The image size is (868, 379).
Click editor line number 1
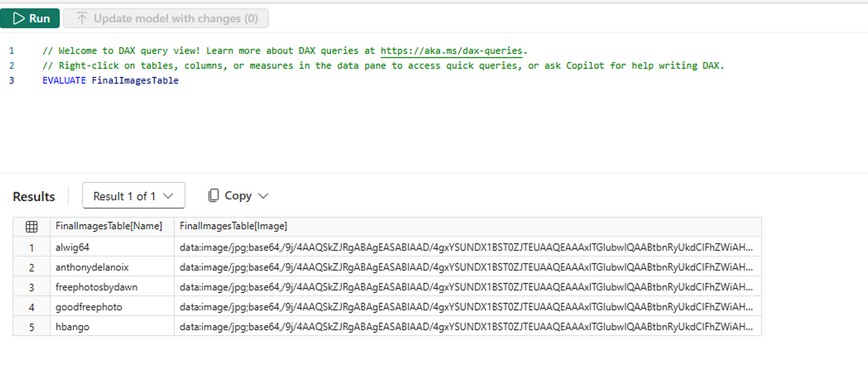pos(12,51)
